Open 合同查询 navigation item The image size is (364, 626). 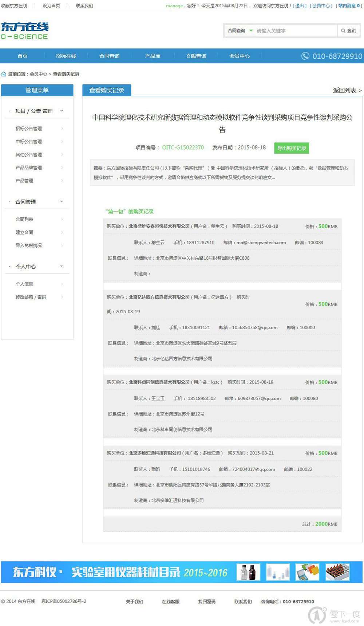[x=109, y=56]
